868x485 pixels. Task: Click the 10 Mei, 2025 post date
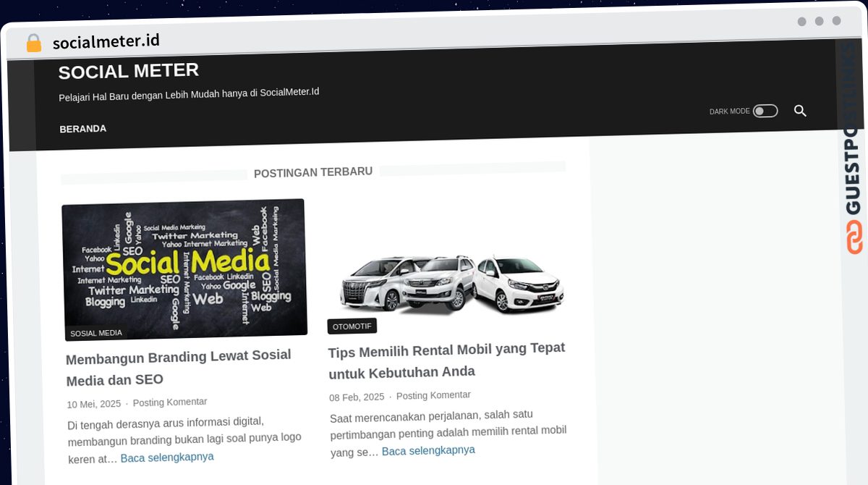[94, 404]
